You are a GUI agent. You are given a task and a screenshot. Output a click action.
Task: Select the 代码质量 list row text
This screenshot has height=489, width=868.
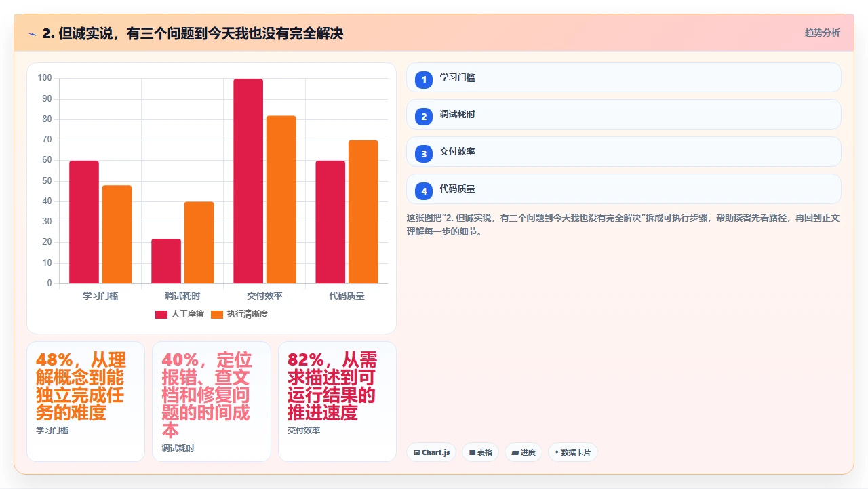457,189
